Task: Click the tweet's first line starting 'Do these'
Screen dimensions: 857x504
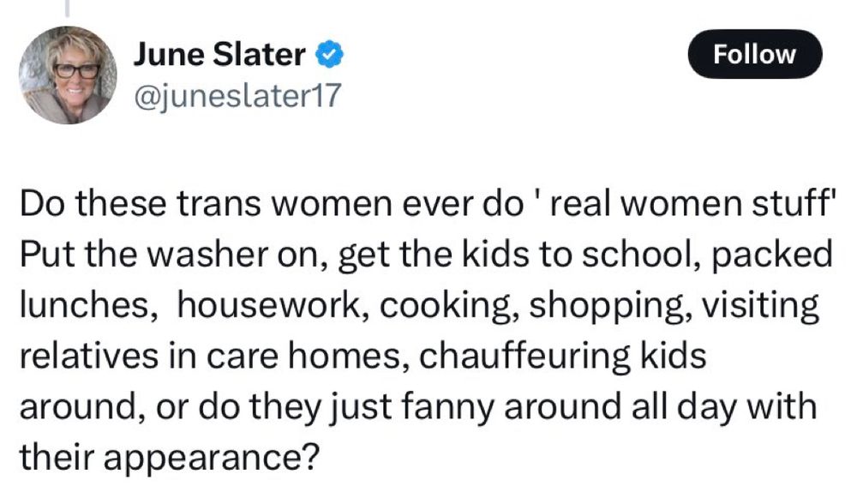Action: tap(428, 203)
